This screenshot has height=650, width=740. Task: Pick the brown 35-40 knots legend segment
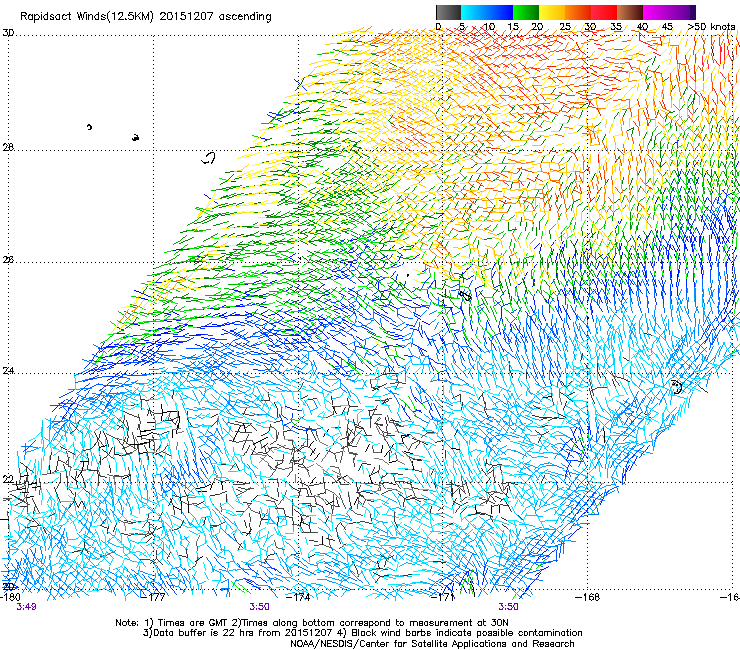(630, 12)
